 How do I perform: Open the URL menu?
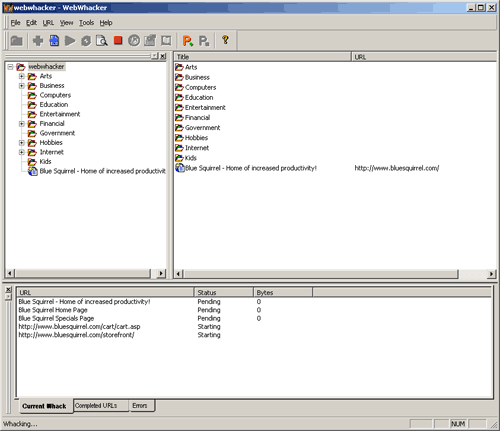click(48, 23)
